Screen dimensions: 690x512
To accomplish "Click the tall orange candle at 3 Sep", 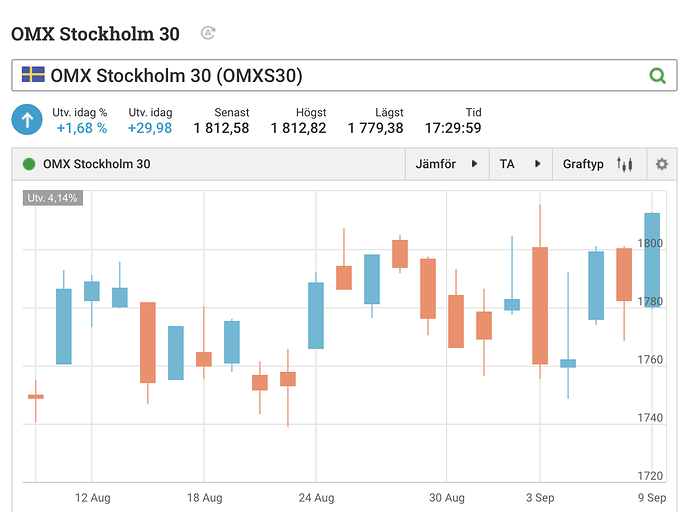I will pyautogui.click(x=540, y=305).
